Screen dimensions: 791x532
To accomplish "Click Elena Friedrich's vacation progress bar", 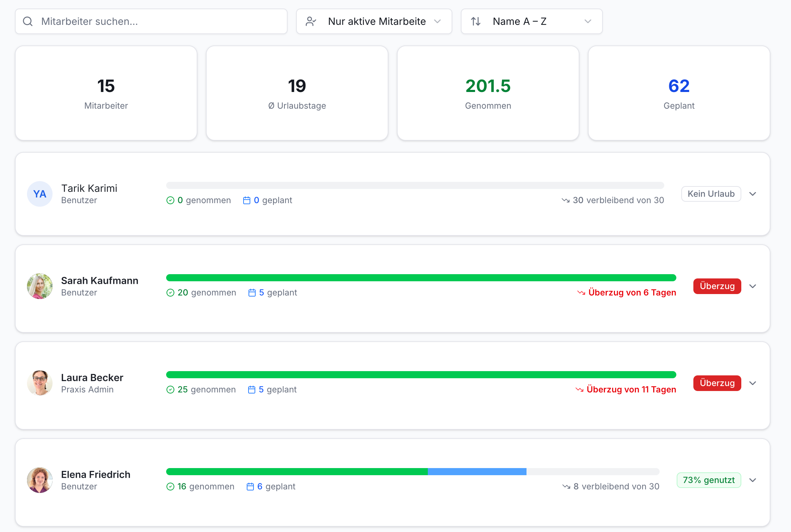I will [x=413, y=472].
